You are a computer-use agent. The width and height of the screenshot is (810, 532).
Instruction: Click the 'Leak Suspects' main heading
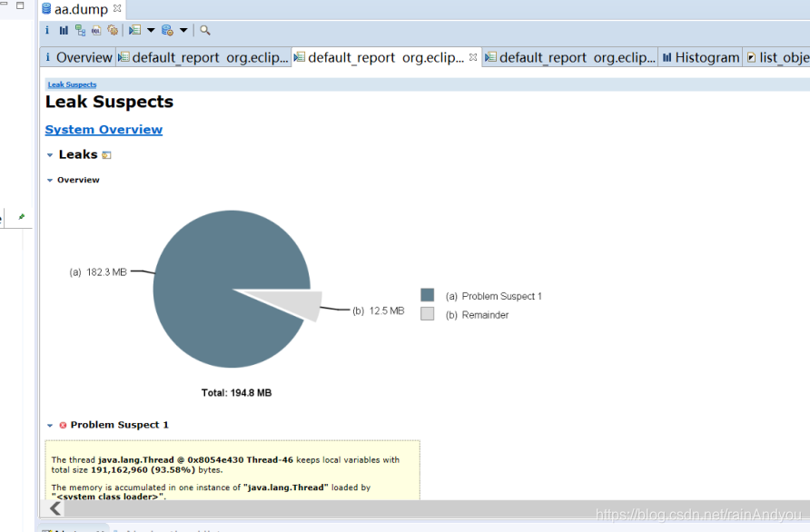pyautogui.click(x=109, y=102)
